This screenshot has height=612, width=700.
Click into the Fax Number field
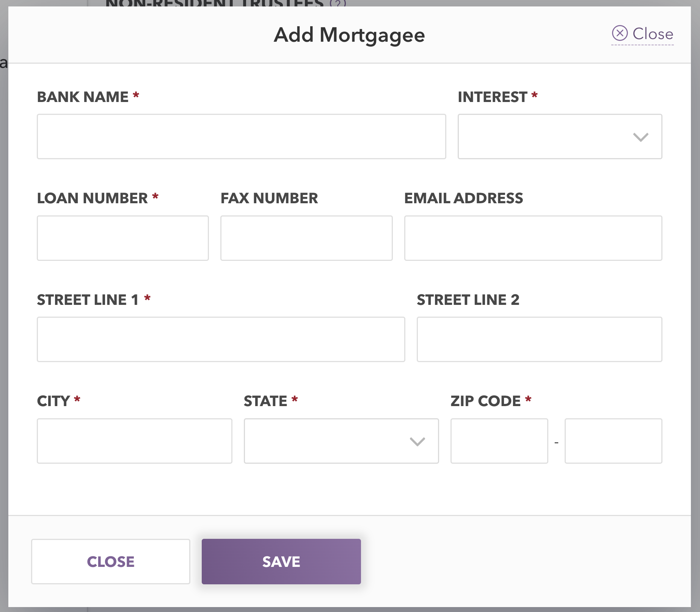pyautogui.click(x=306, y=238)
